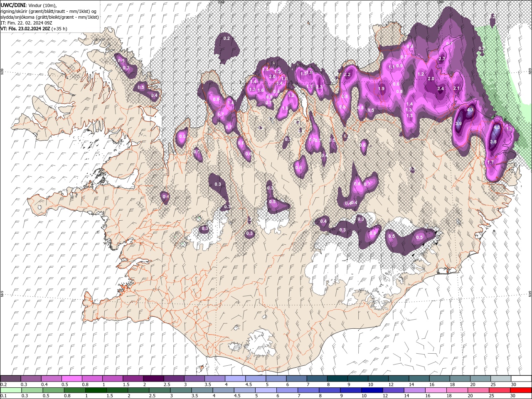Click the "1.7" snowfall value on the map
532x399 pixels.
pos(490,162)
